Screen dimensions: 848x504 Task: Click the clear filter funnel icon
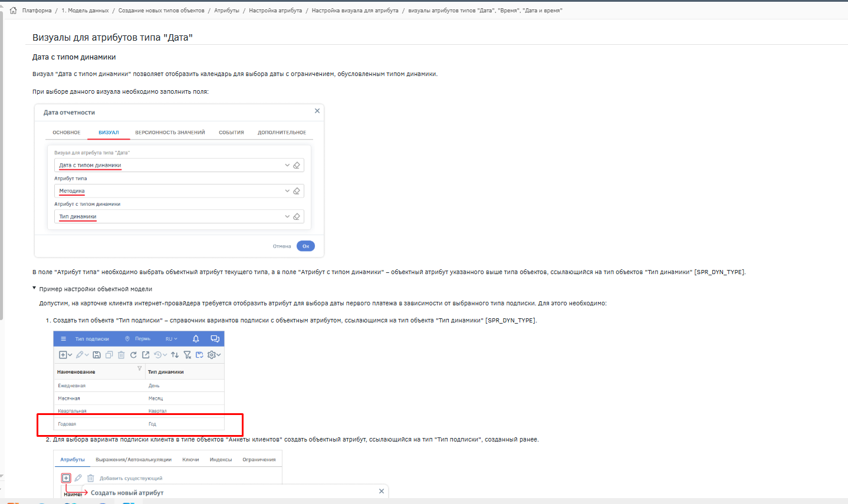pyautogui.click(x=187, y=355)
